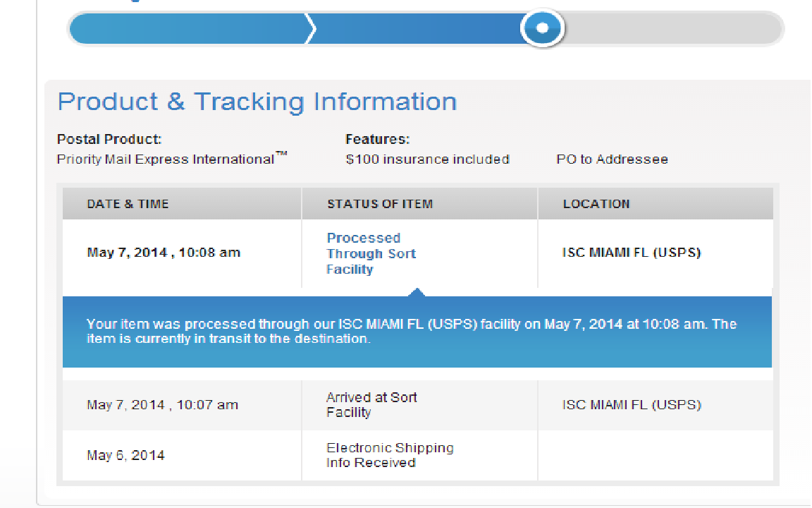Click the blue triangle pointer above the status message
Viewport: 812px width, 508px height.
pos(417,292)
